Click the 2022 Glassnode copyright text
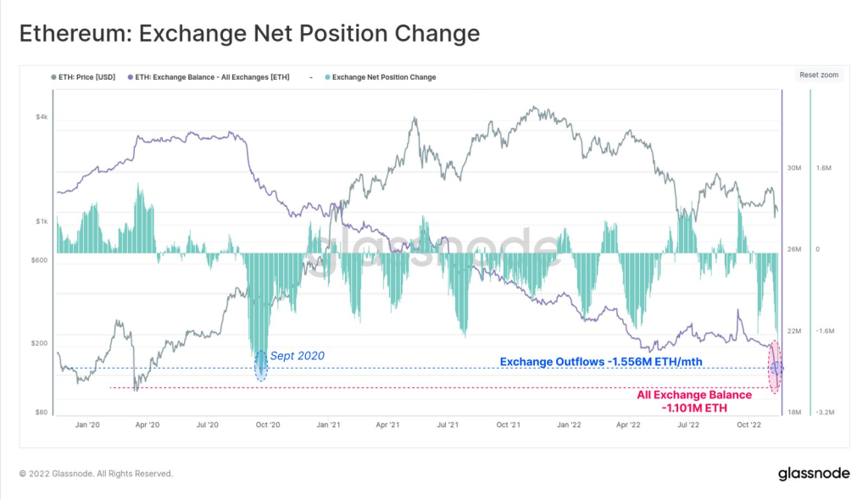Viewport: 868px width, 500px height. click(x=97, y=474)
